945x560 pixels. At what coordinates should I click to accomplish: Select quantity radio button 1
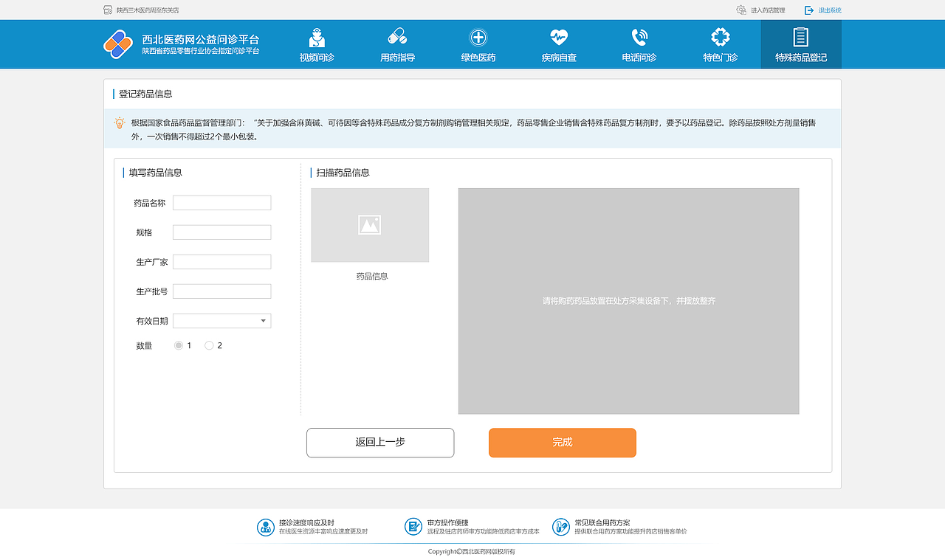pos(178,345)
